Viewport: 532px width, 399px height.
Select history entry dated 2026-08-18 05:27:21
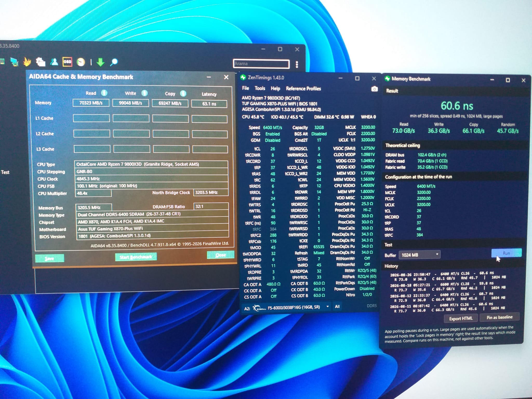(x=448, y=287)
